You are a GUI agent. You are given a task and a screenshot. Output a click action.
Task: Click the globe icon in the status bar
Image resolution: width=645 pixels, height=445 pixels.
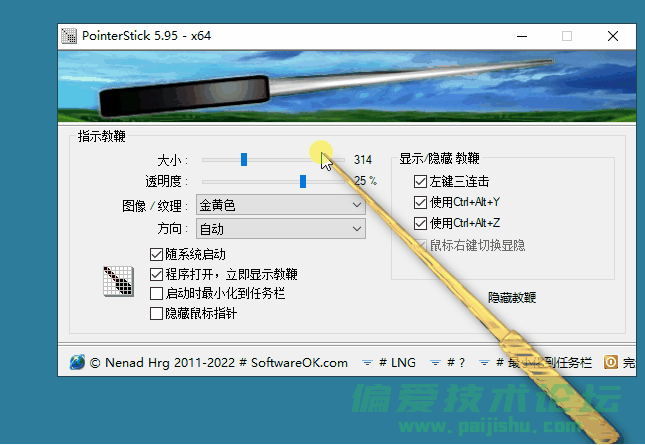click(x=77, y=363)
